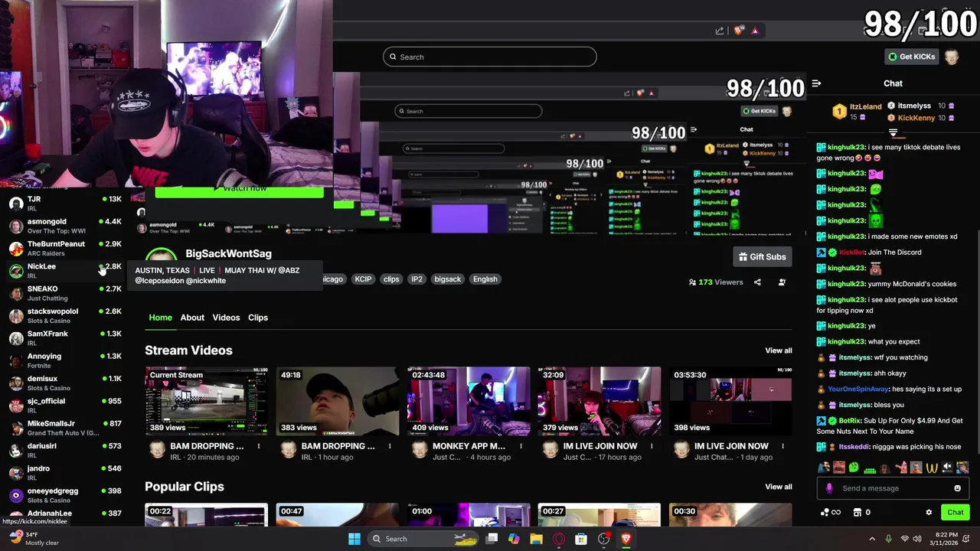Screen dimensions: 980x551
Task: Open options menu for MONKEY APP video
Action: point(521,446)
